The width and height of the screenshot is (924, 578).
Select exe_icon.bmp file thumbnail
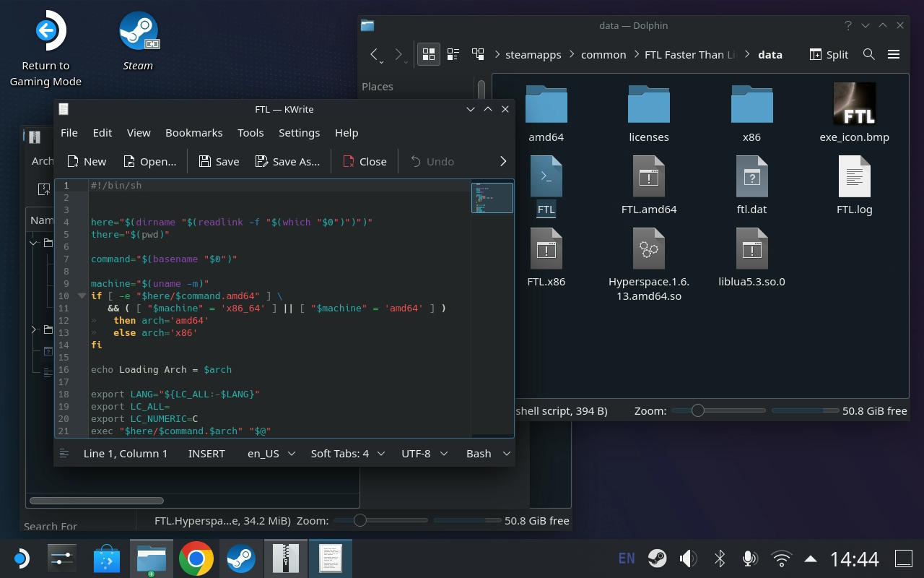coord(855,113)
